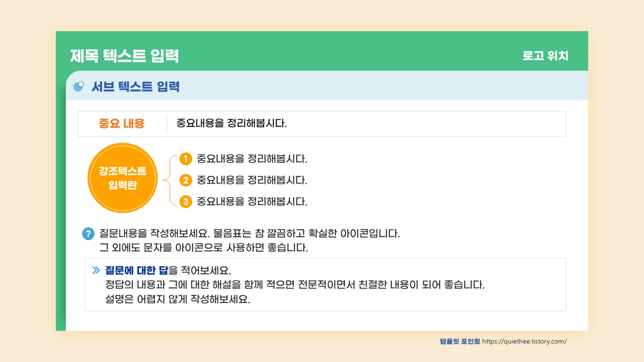Viewport: 644px width, 362px height.
Task: Click the line 설명은 어렵지 않게 작성해보세요
Action: point(178,299)
